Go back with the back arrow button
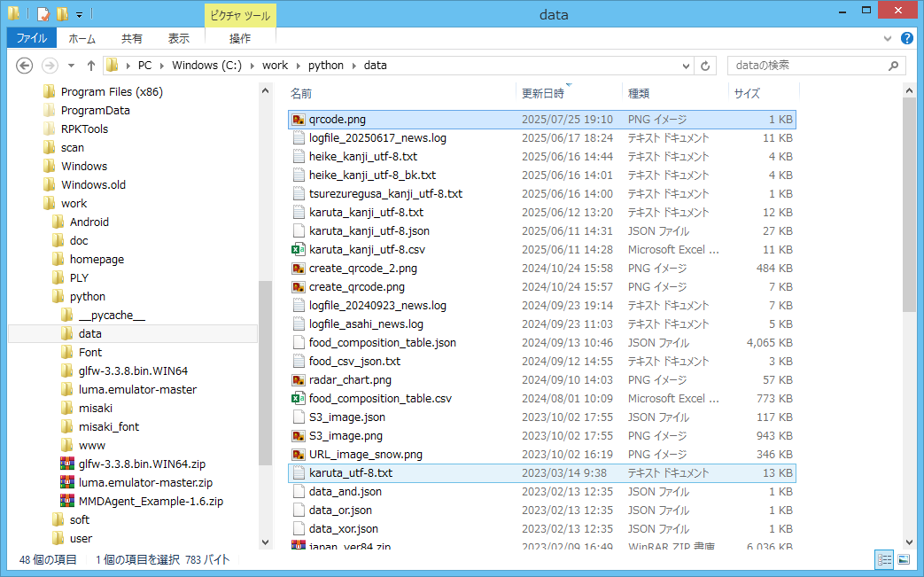The height and width of the screenshot is (577, 924). click(x=25, y=66)
